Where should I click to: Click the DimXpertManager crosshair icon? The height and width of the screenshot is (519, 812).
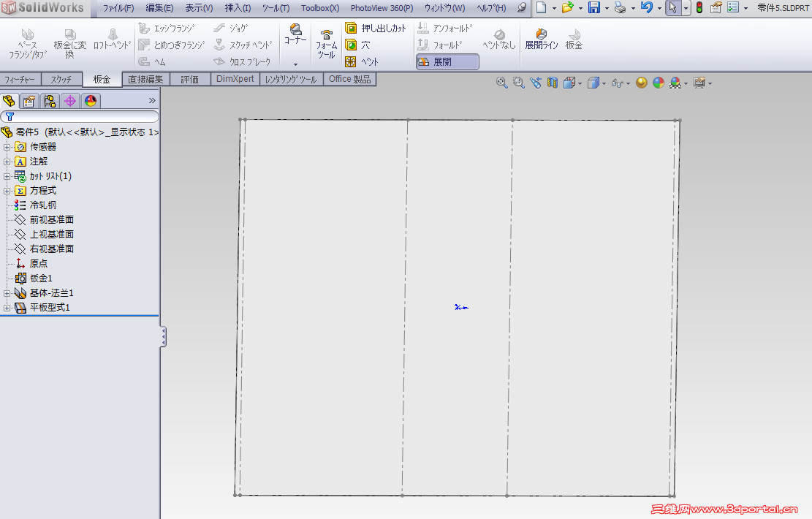pyautogui.click(x=70, y=101)
